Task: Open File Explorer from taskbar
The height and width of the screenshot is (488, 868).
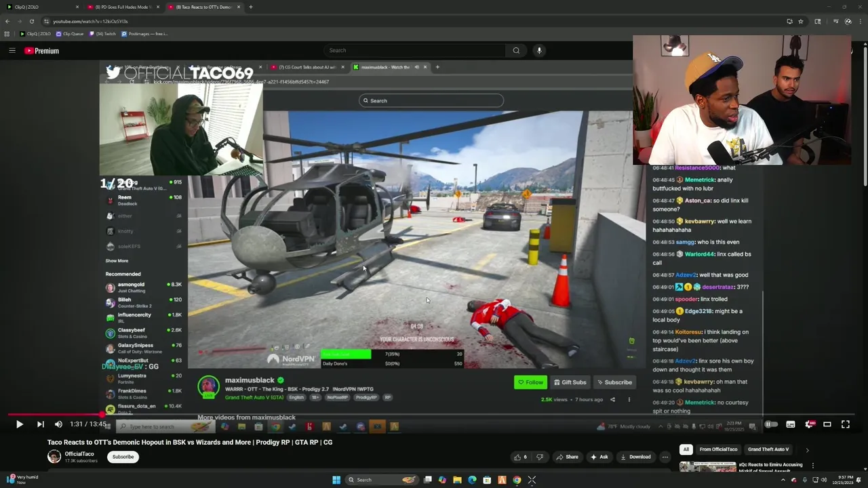Action: pos(458,480)
